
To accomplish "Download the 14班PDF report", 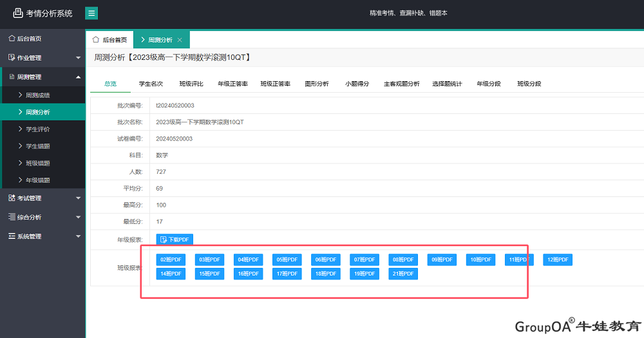I will coord(171,274).
